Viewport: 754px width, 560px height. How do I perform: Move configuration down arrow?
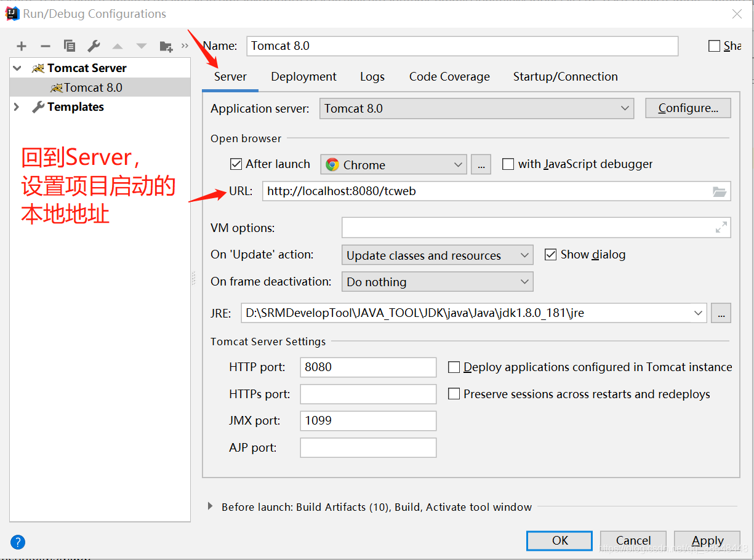[x=142, y=46]
